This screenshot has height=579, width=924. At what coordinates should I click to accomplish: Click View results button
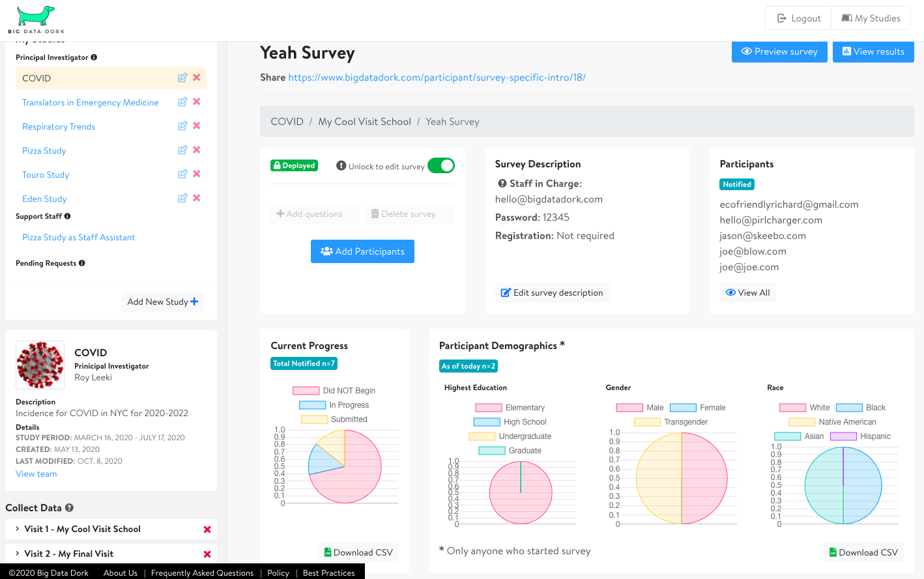[873, 51]
